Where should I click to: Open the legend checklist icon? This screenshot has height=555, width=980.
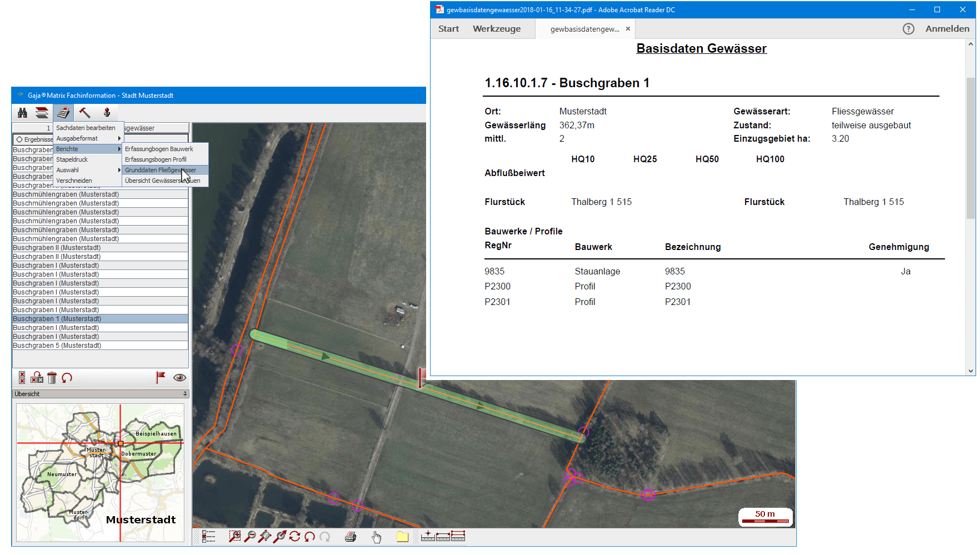[x=208, y=536]
